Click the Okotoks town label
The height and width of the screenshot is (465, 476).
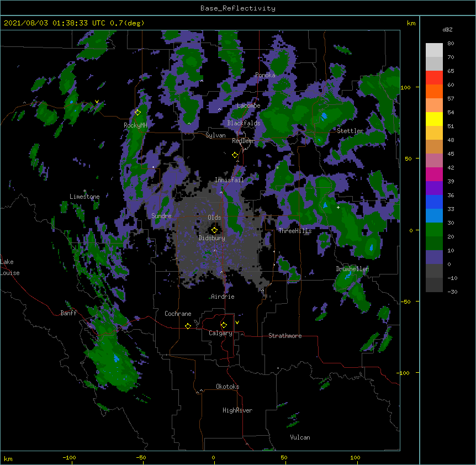pos(228,387)
